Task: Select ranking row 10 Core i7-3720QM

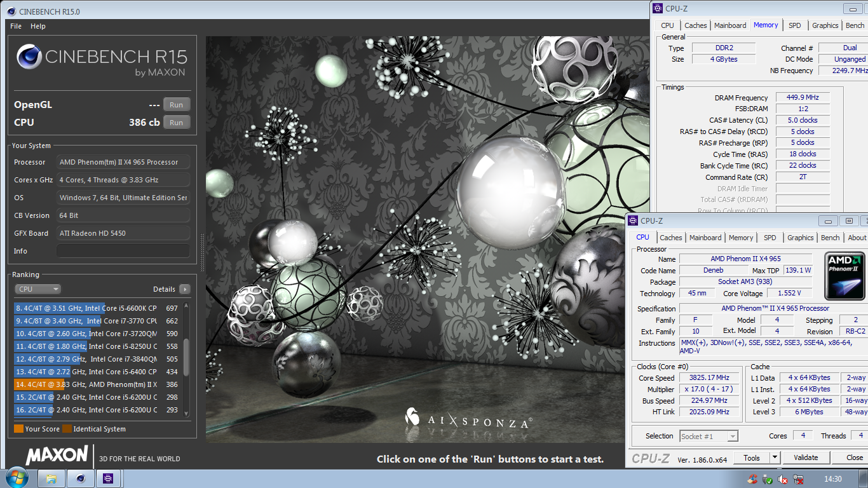Action: pyautogui.click(x=97, y=334)
